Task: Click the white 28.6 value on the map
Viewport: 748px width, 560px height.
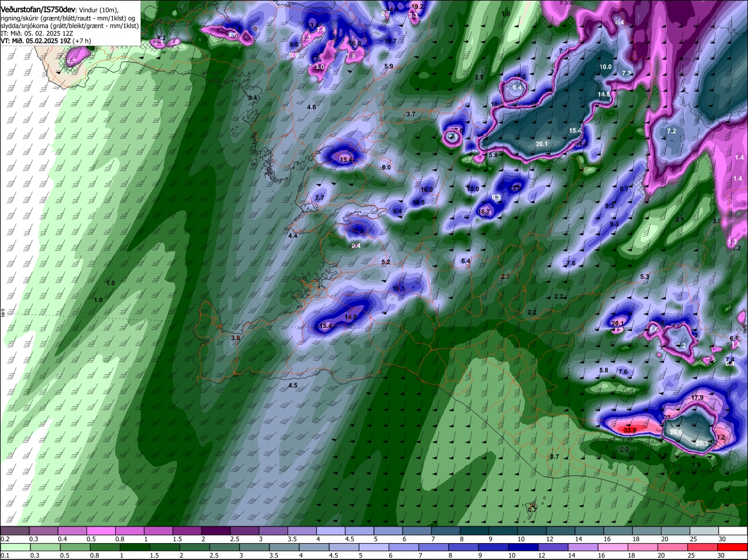Action: [x=676, y=432]
